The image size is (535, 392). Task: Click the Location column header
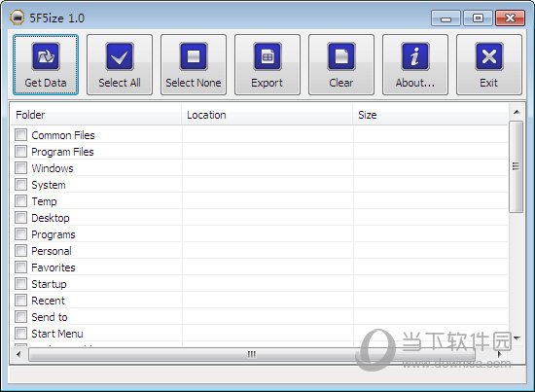(267, 115)
